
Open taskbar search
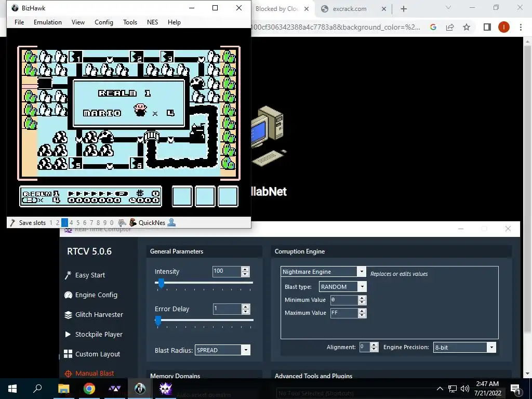(x=37, y=389)
